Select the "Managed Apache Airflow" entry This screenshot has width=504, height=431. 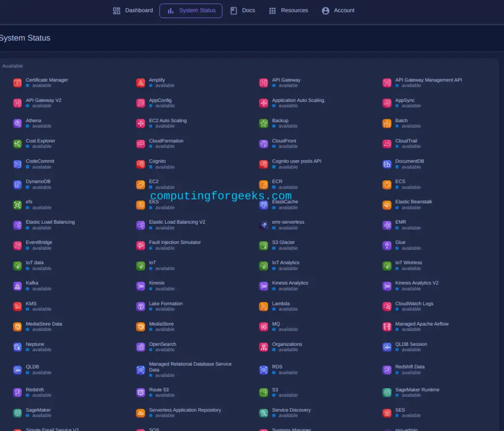tap(422, 324)
